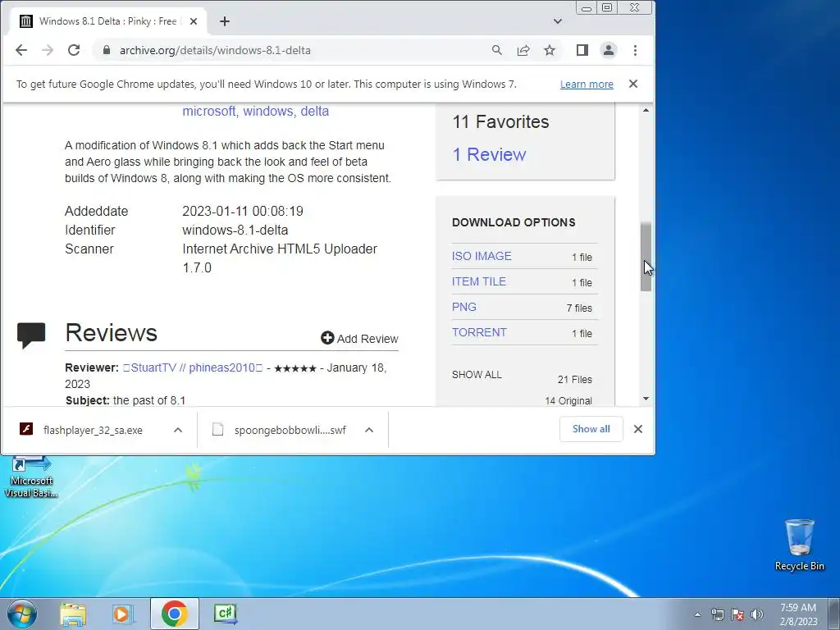The image size is (840, 630).
Task: Expand options for the swf download
Action: coord(369,430)
